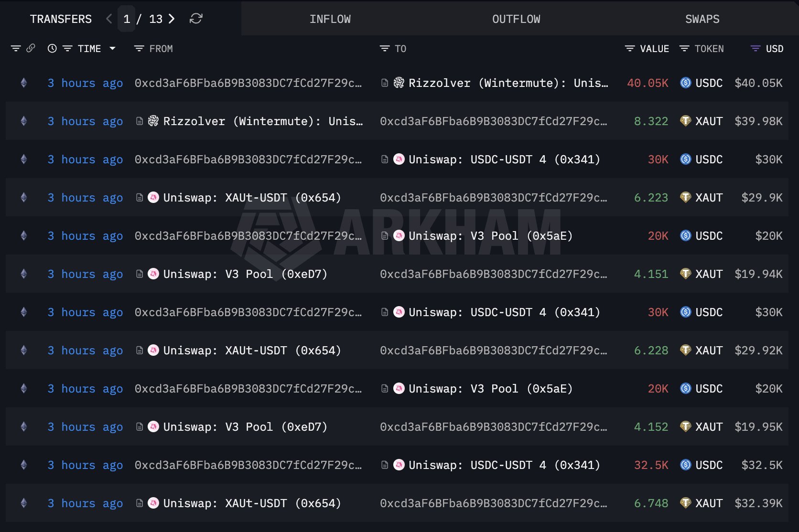Screen dimensions: 799x532
Task: Open the "3 hours ago" link in the 40.05K row
Action: click(x=85, y=83)
